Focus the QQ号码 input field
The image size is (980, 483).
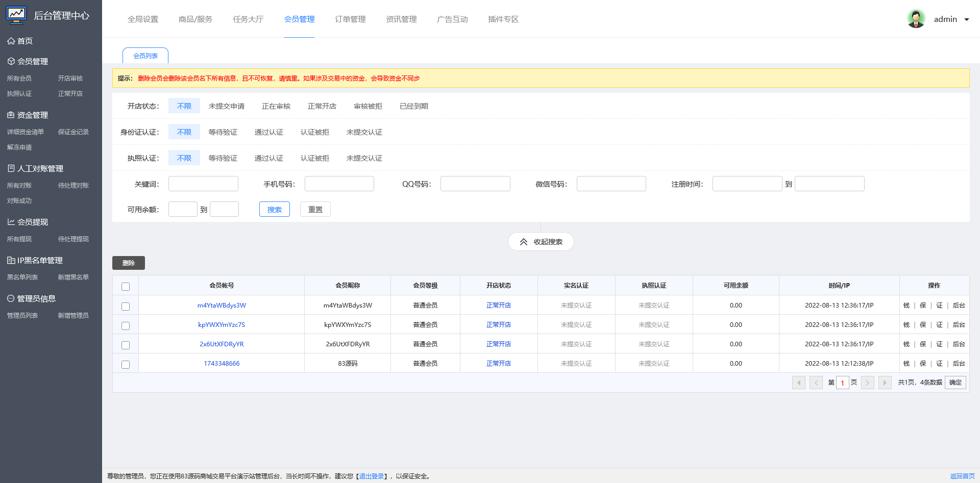(x=475, y=184)
